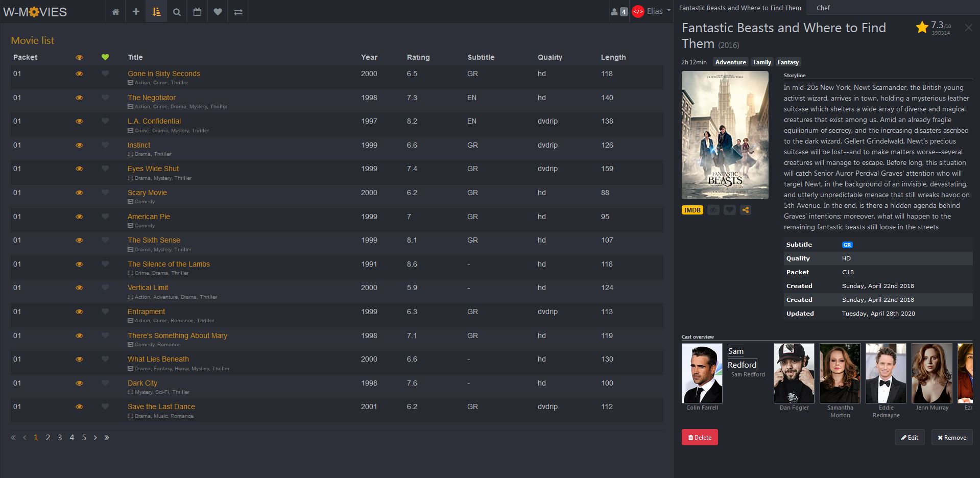Toggle watched eye for The Negotiator
Image resolution: width=980 pixels, height=478 pixels.
pos(79,98)
